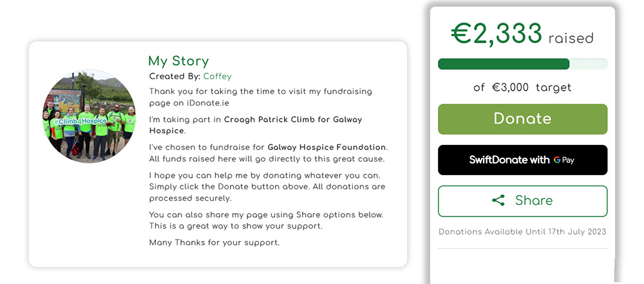Open creator Coffey's profile link

217,77
